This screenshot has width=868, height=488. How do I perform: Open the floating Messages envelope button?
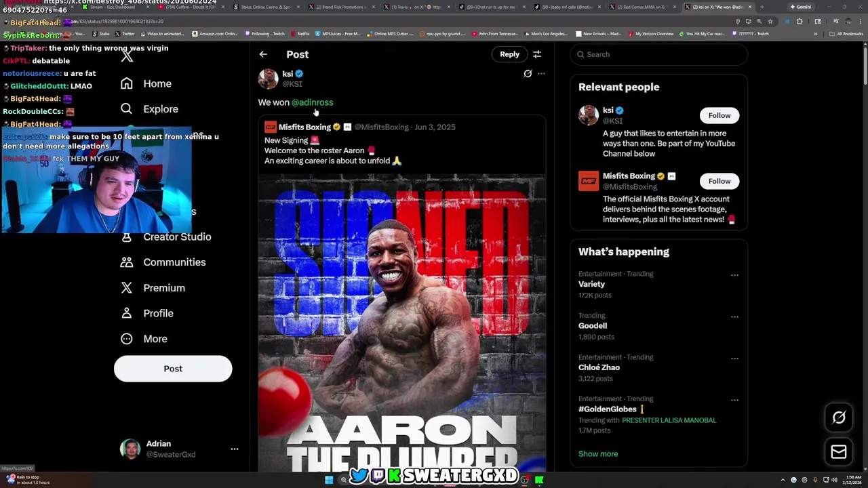pyautogui.click(x=839, y=452)
